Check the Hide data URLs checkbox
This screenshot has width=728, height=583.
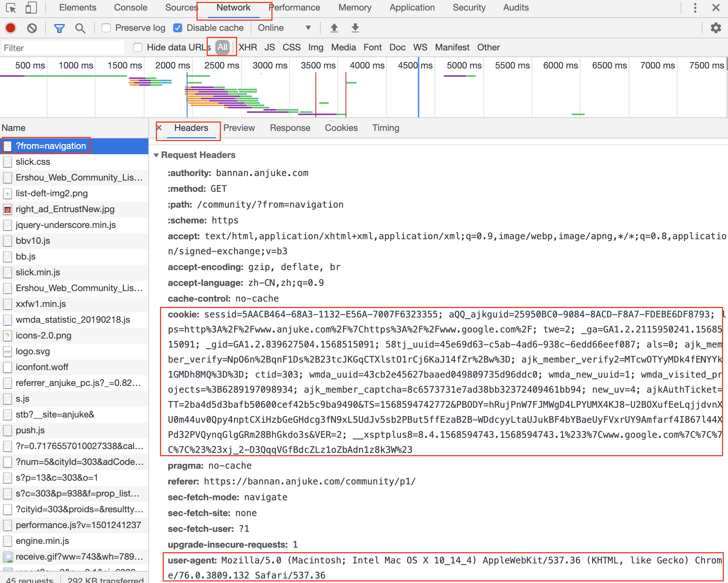pos(138,47)
